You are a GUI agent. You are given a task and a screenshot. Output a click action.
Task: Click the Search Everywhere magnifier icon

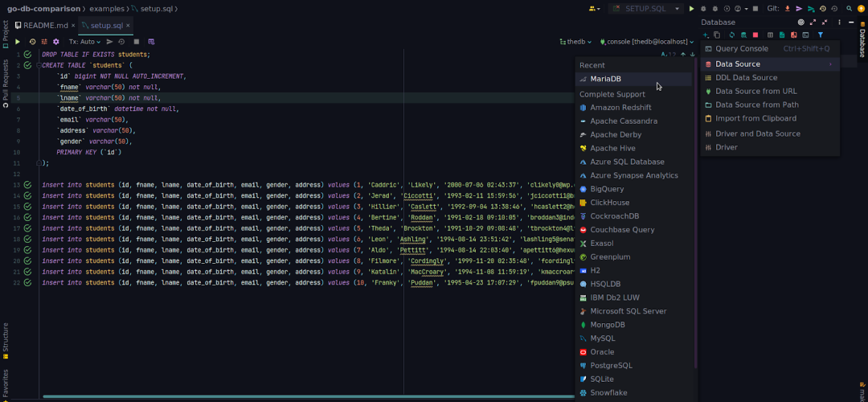click(x=850, y=9)
